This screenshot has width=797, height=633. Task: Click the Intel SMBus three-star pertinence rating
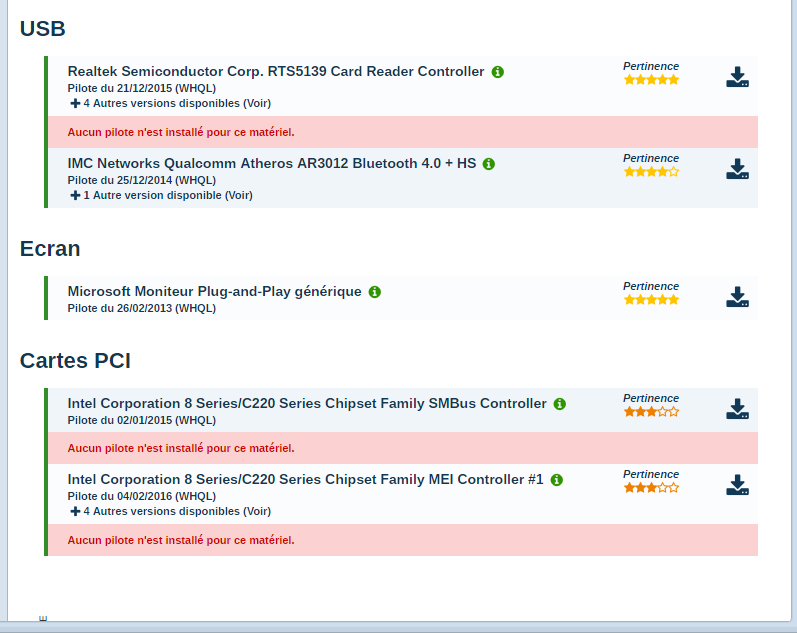click(651, 412)
